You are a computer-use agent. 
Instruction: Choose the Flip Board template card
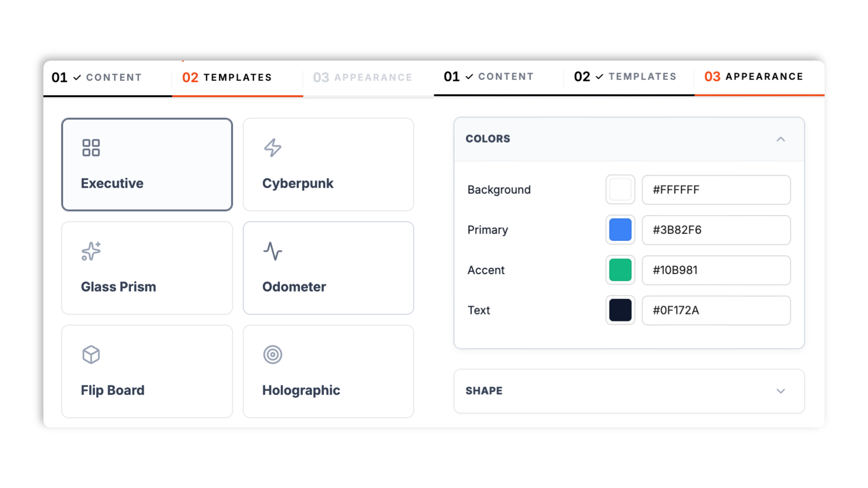(147, 372)
